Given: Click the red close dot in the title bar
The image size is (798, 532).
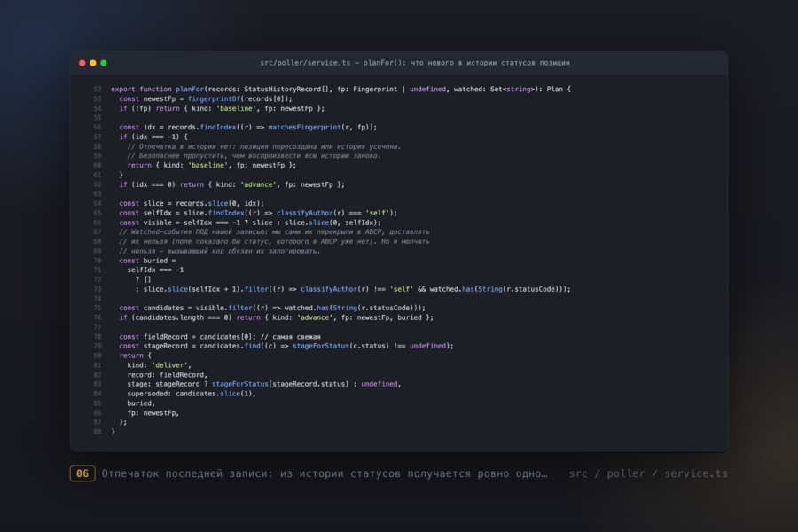Looking at the screenshot, I should (x=82, y=63).
